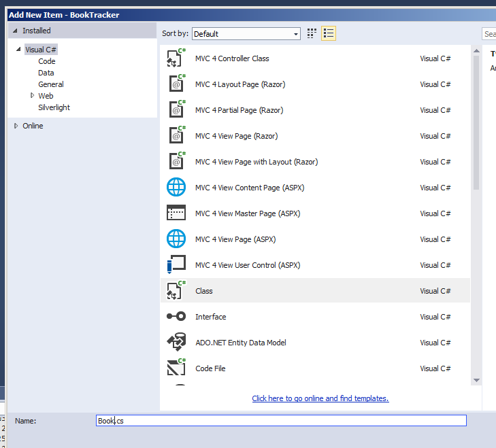Expand the Web tree node
Viewport: 496px width, 448px height.
32,96
